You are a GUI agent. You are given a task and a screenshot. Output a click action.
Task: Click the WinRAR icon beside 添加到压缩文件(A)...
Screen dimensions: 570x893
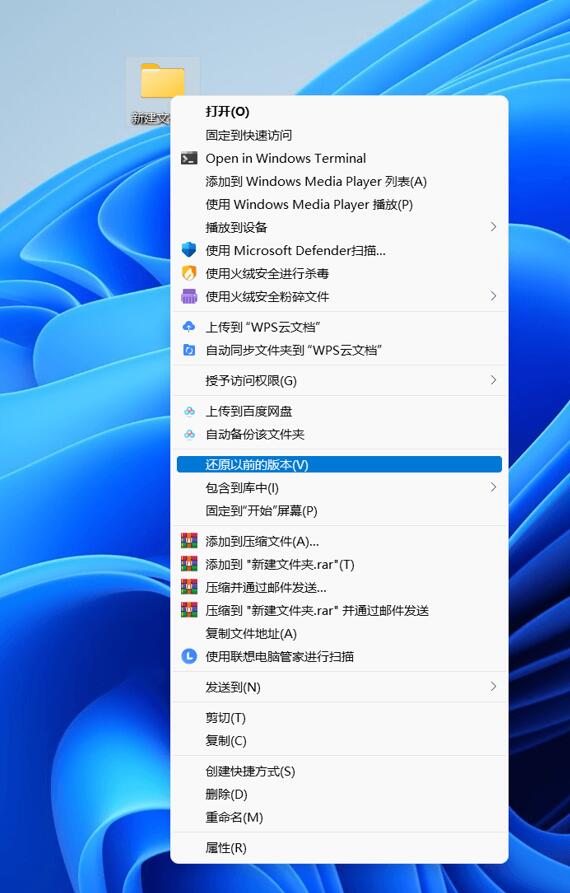coord(189,541)
